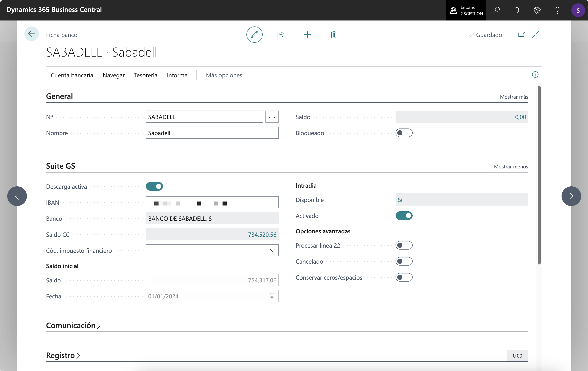The image size is (588, 371).
Task: Click the Guardado status indicator
Action: pos(485,35)
